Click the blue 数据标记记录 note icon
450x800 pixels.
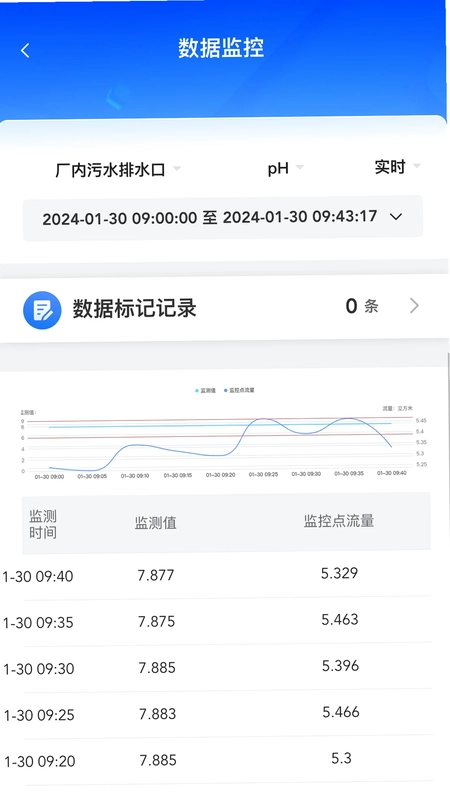pos(42,310)
